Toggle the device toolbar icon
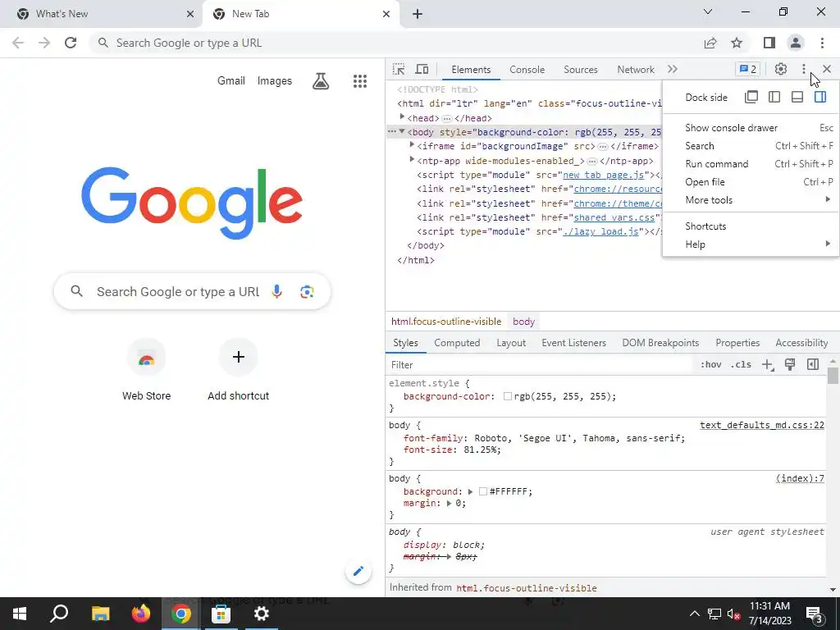 coord(422,69)
